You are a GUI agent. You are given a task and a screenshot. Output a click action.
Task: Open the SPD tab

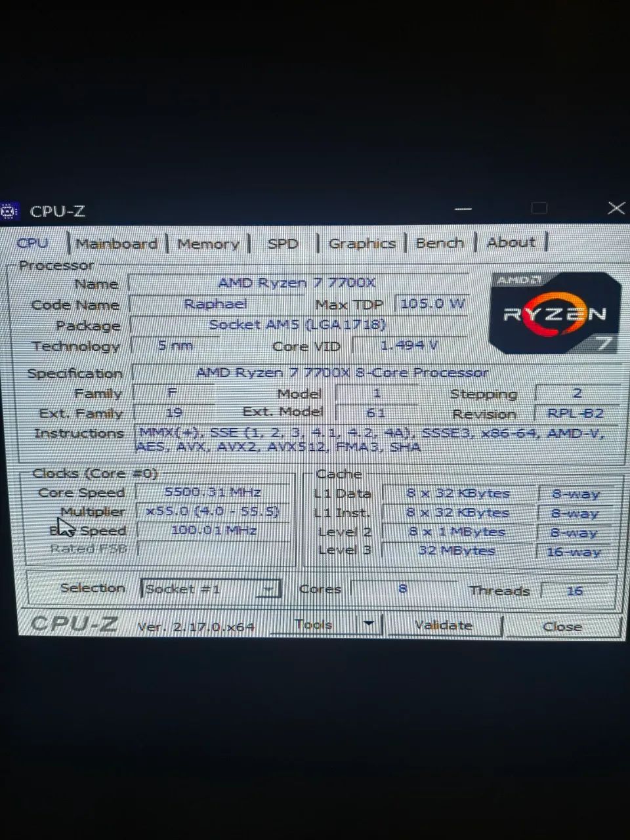pos(282,243)
